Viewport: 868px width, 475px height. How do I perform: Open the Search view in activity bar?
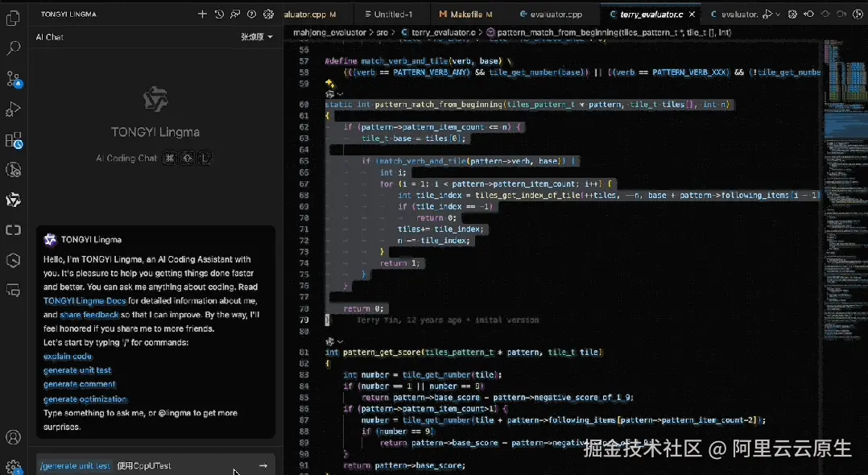(13, 48)
